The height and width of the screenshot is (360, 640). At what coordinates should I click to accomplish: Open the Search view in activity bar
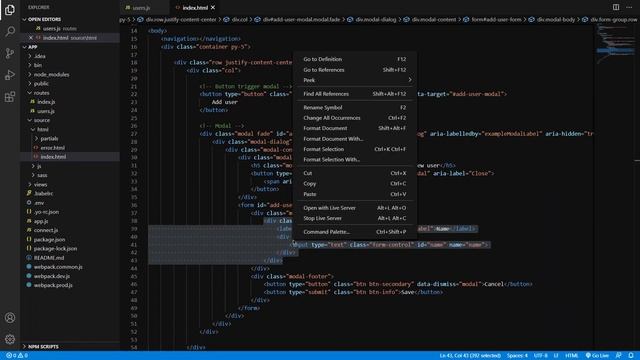[10, 31]
